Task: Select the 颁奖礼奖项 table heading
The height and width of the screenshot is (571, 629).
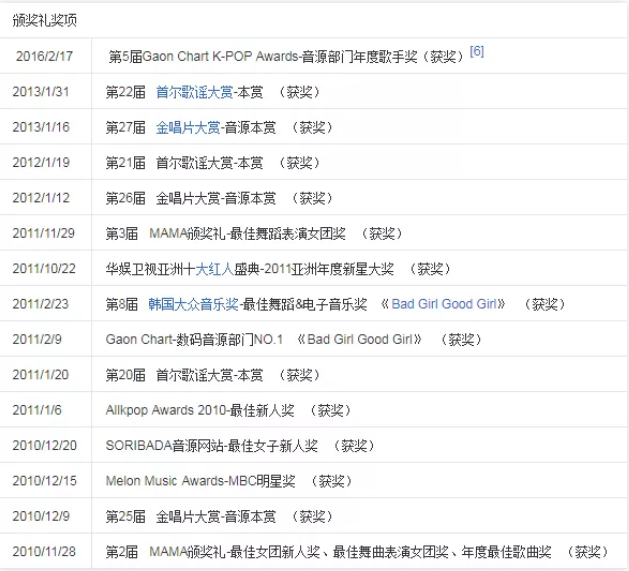Action: (x=45, y=20)
